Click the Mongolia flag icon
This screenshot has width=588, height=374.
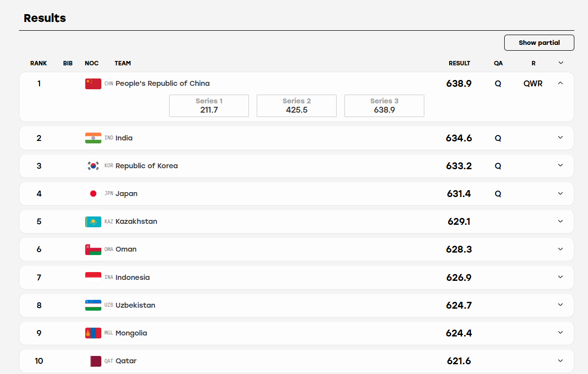[x=93, y=333]
